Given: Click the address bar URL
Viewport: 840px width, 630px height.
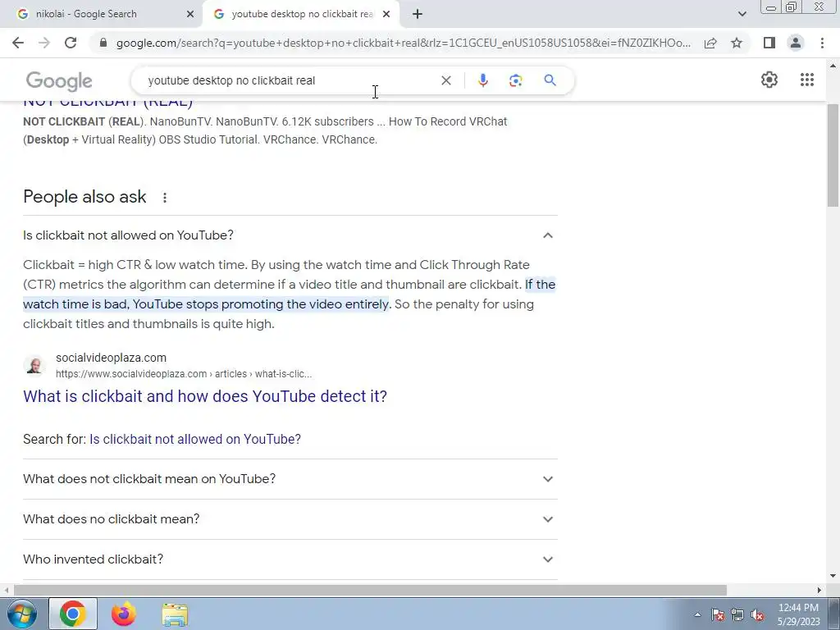Looking at the screenshot, I should (x=403, y=43).
